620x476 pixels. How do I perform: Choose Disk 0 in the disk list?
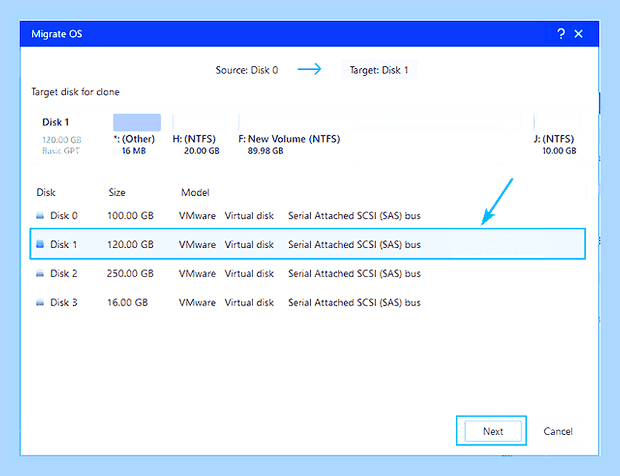point(308,215)
